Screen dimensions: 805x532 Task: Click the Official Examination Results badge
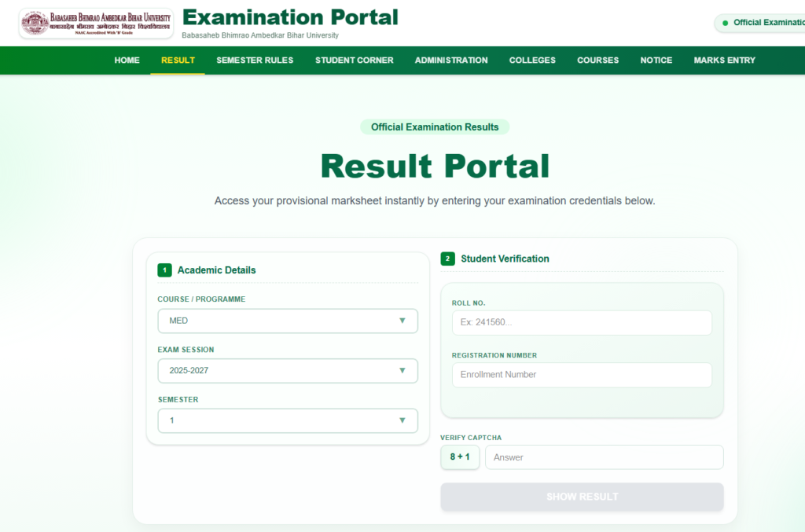click(435, 127)
